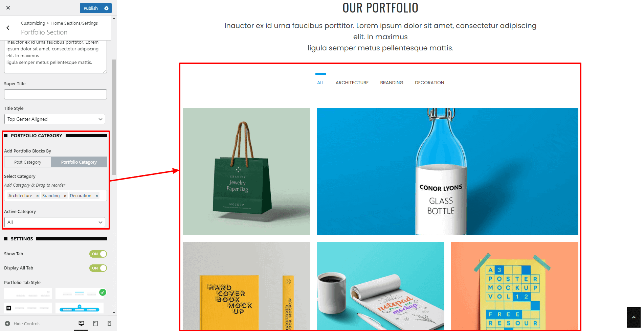Open the Active Category dropdown

coord(55,222)
